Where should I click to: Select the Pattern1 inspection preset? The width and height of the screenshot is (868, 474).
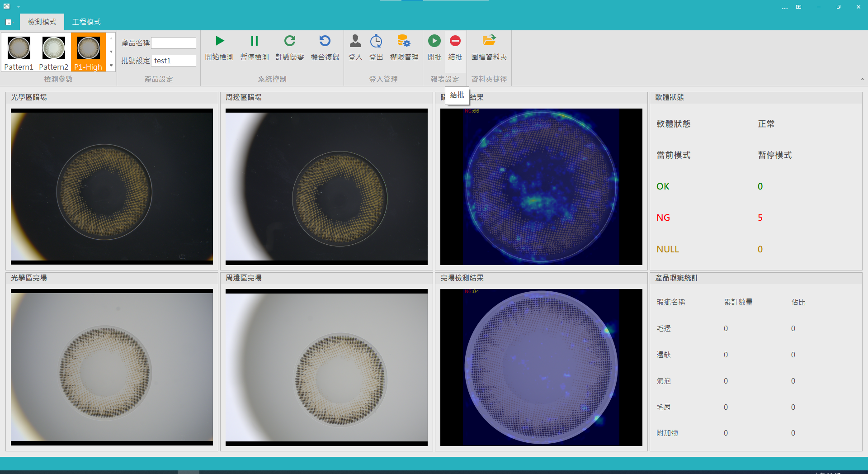(x=19, y=52)
